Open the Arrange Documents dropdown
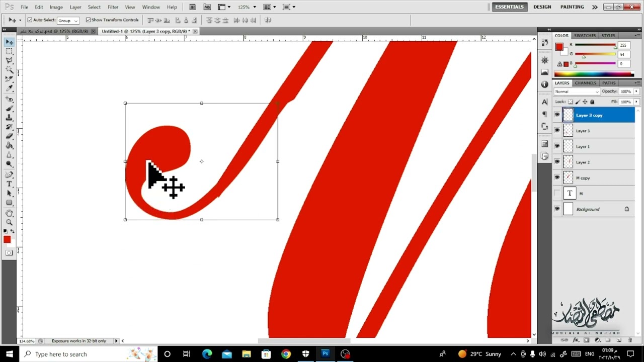Screen dimensions: 644x362 tap(269, 7)
